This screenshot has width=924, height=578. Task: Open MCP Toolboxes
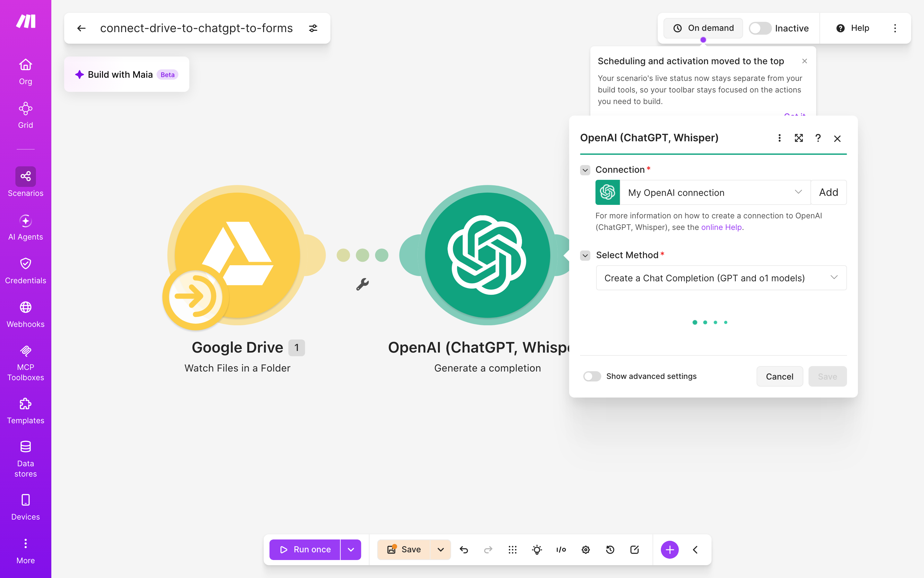(26, 363)
